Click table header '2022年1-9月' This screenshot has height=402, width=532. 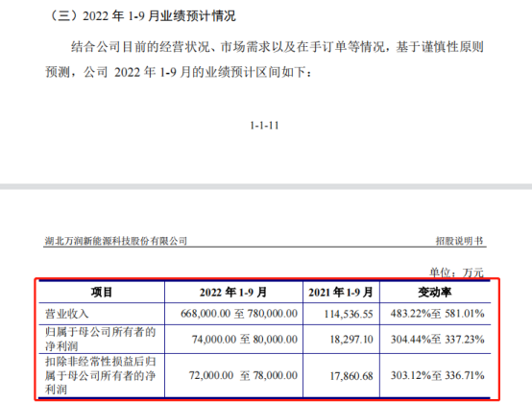coord(233,293)
